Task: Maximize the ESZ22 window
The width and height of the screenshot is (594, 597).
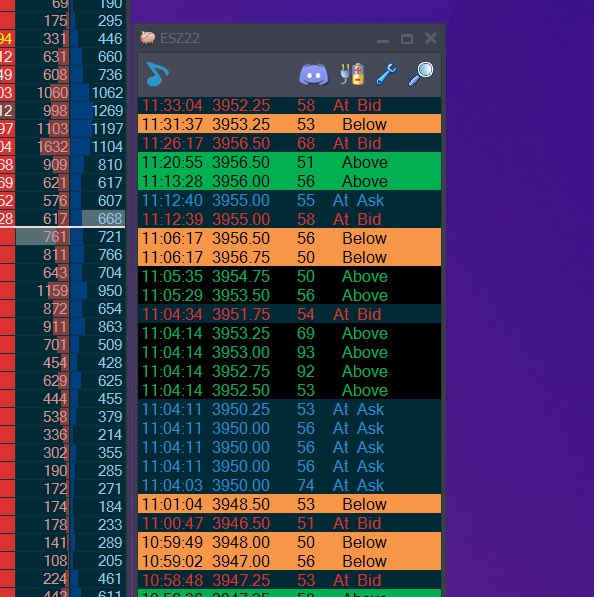Action: 407,39
